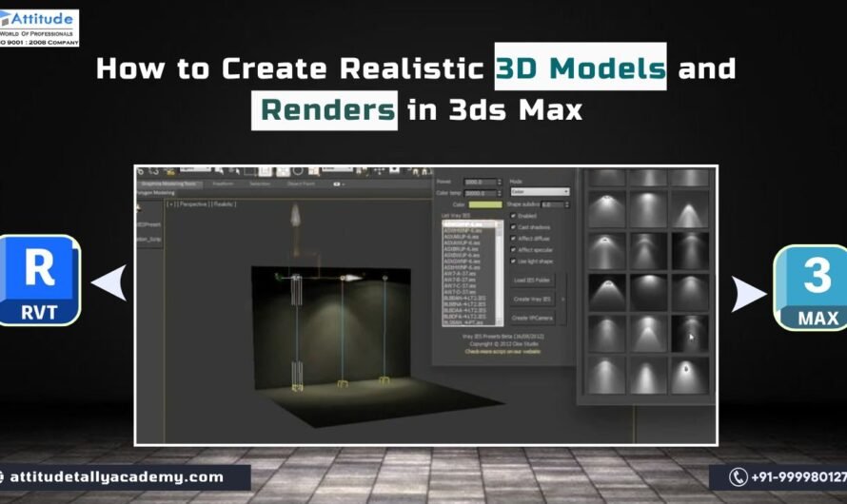Click the Load IES Folder button
The width and height of the screenshot is (847, 504).
(532, 281)
